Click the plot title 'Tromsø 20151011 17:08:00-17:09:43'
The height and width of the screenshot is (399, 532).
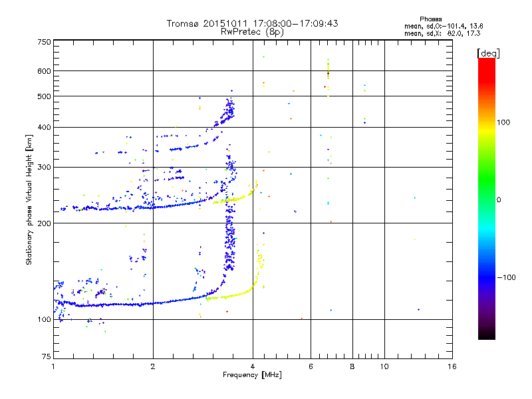253,23
